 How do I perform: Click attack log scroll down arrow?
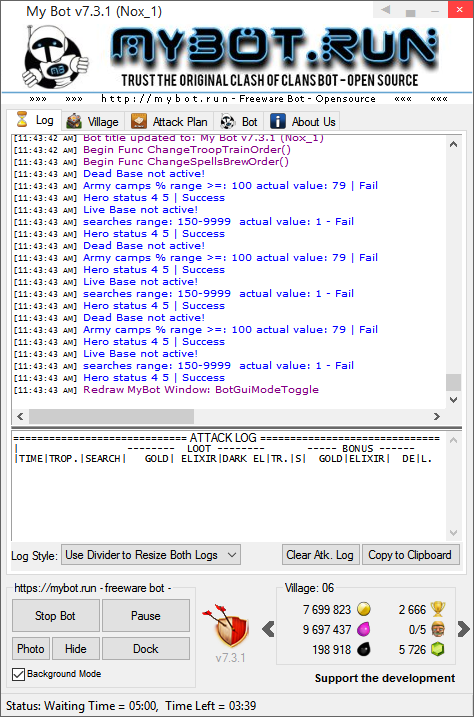pos(453,533)
